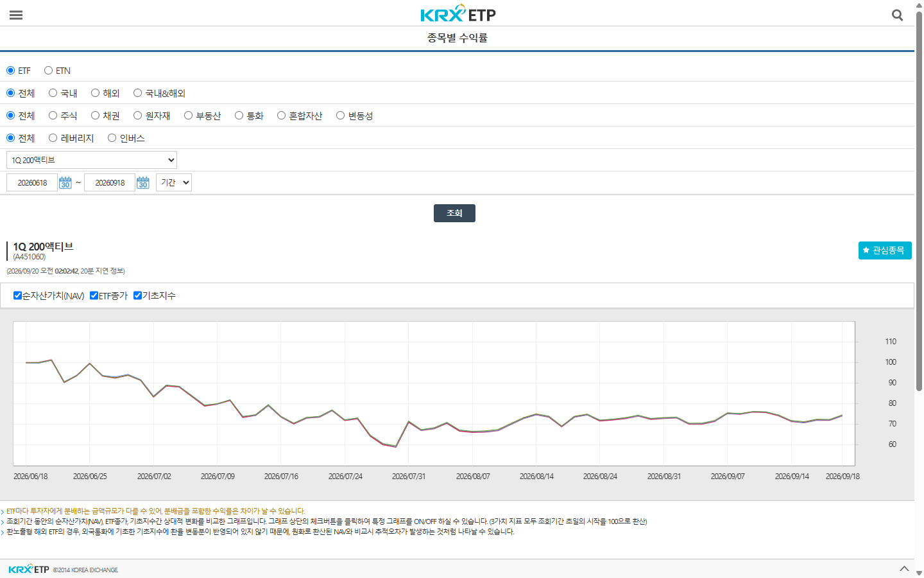Select the 국내&해외 radio option
Screen dimensions: 924x578
tap(137, 93)
